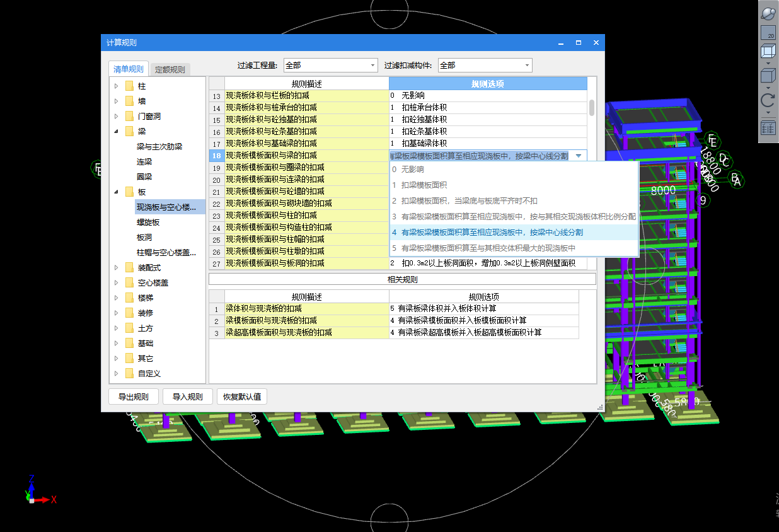This screenshot has width=779, height=532.
Task: Open the 过滤工程量 combo box
Action: click(x=331, y=65)
